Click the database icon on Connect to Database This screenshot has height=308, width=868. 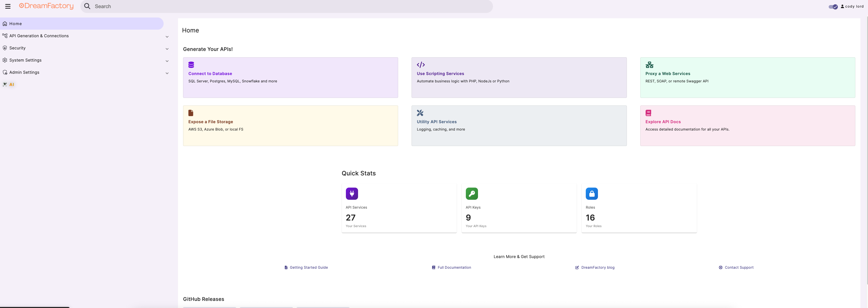point(191,65)
